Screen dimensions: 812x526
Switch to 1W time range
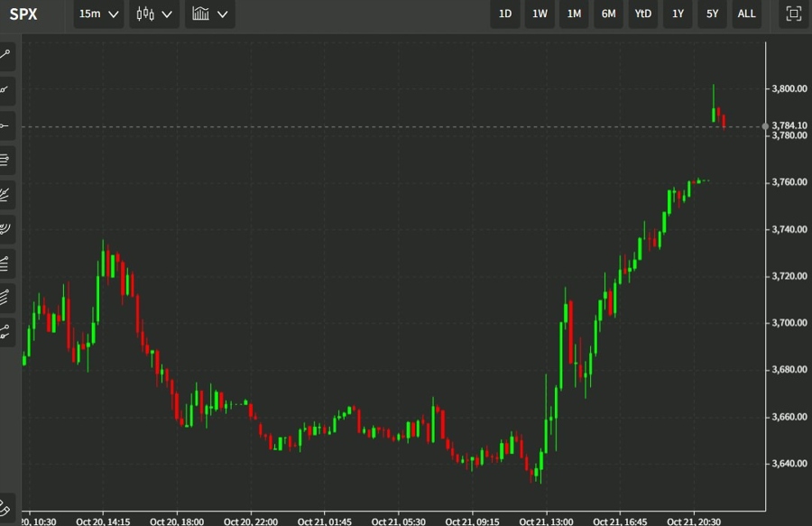pos(540,14)
